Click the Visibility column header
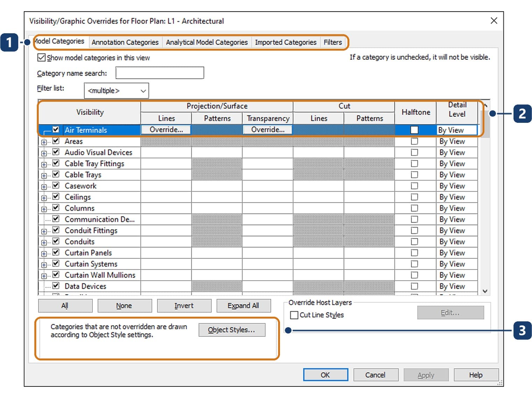This screenshot has height=398, width=532. click(x=90, y=112)
